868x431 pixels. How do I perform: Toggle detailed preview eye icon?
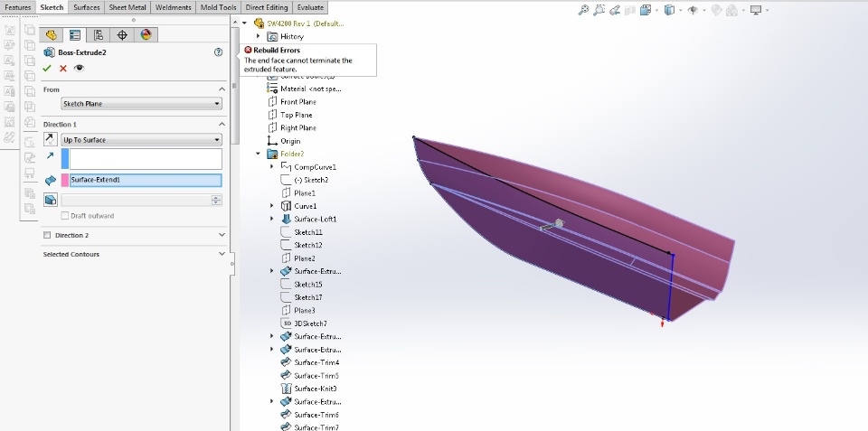(80, 68)
